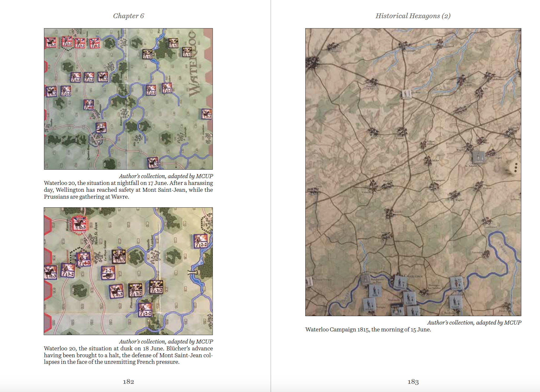Image resolution: width=540 pixels, height=392 pixels.
Task: Click the "morning of 15 June" caption
Action: 368,330
